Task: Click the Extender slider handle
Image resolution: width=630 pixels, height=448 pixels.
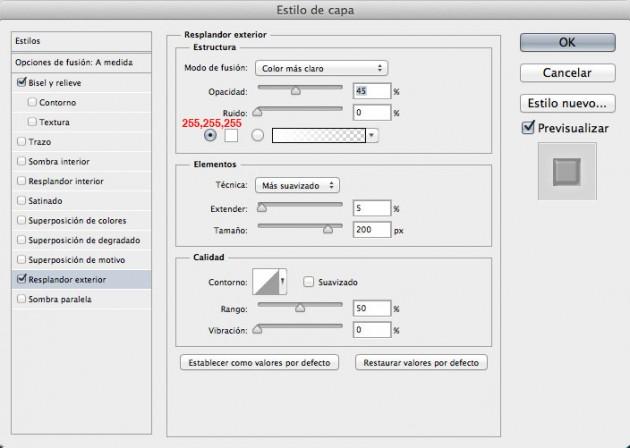Action: point(262,208)
